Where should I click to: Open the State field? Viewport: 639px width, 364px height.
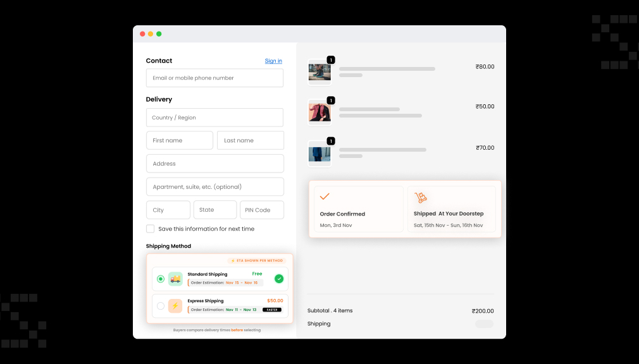pos(214,210)
